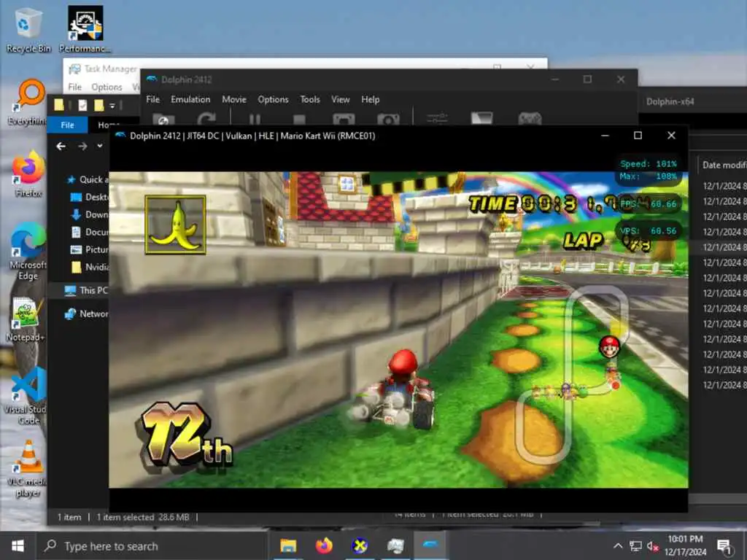Open File Explorer from the taskbar
747x560 pixels.
pyautogui.click(x=287, y=546)
